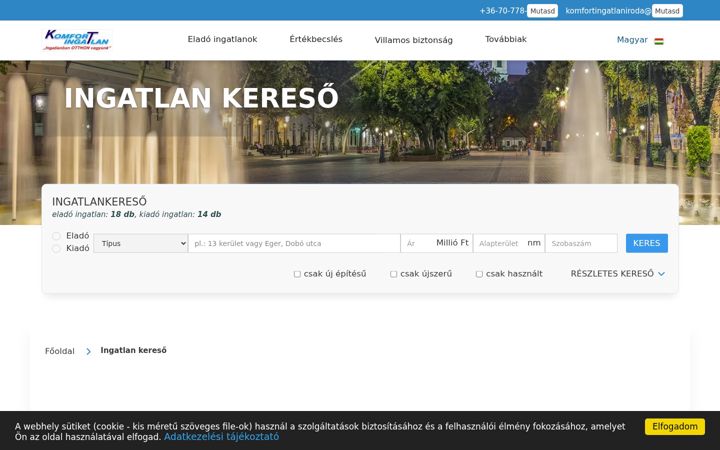Click the Ingatlan kereső breadcrumb text
The height and width of the screenshot is (450, 720).
134,350
